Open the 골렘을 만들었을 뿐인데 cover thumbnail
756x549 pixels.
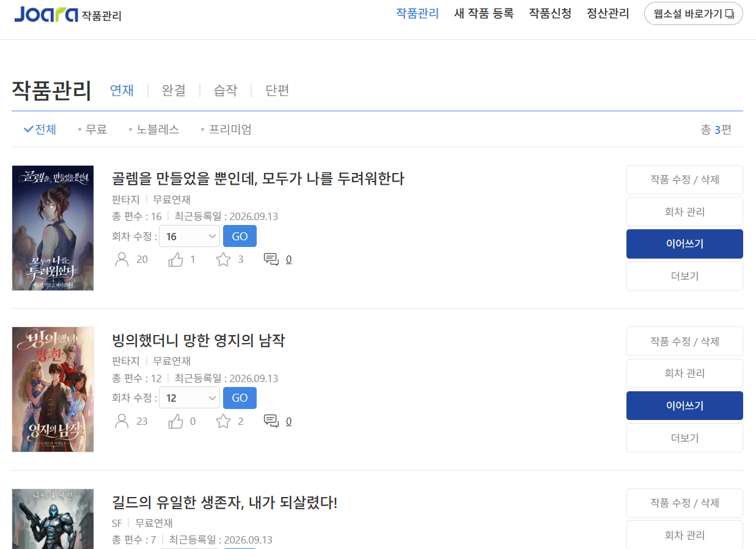click(x=53, y=228)
